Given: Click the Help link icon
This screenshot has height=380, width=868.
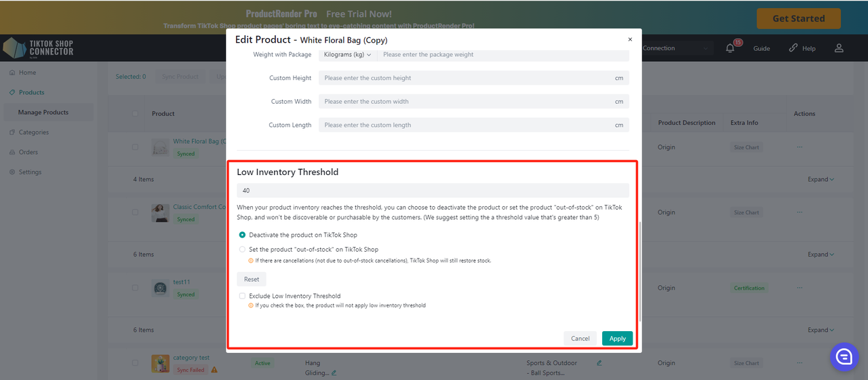Looking at the screenshot, I should tap(793, 48).
